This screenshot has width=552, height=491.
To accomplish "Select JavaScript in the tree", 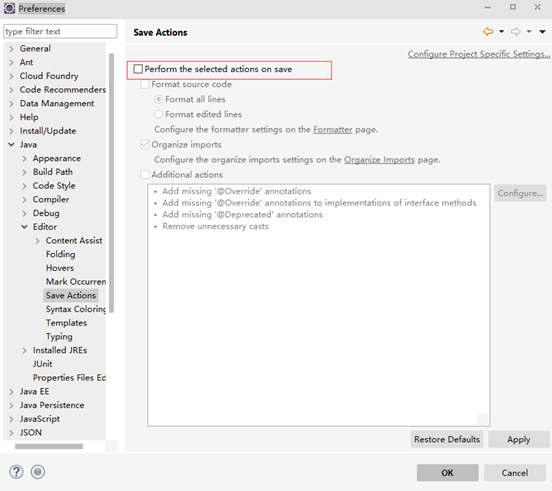I will pyautogui.click(x=39, y=419).
